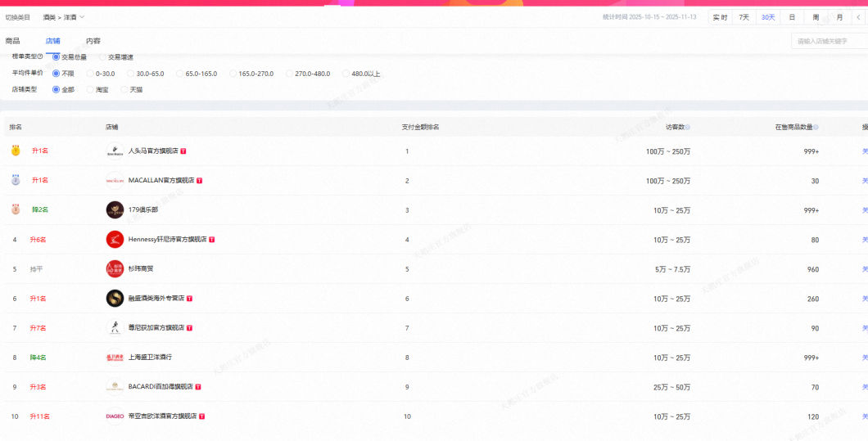Open the 人头马官方旗舰店 shop link
868x441 pixels.
tap(153, 151)
